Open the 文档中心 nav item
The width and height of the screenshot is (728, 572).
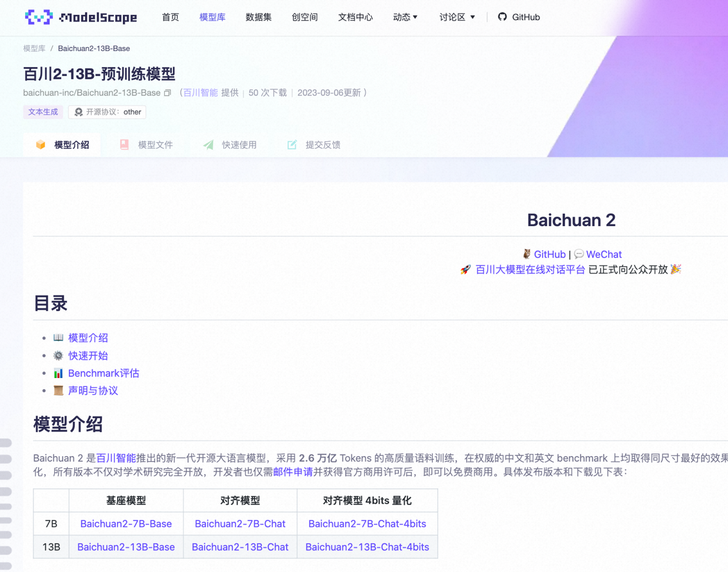click(x=355, y=17)
